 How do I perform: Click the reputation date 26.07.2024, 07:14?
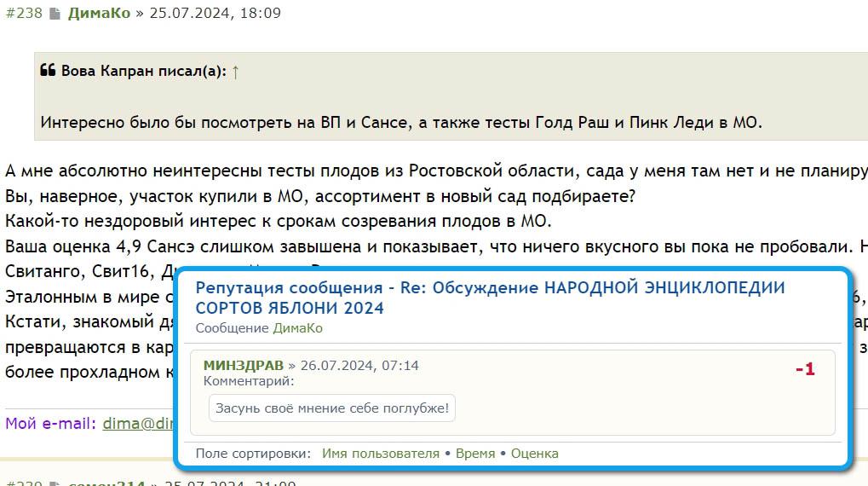(x=359, y=365)
